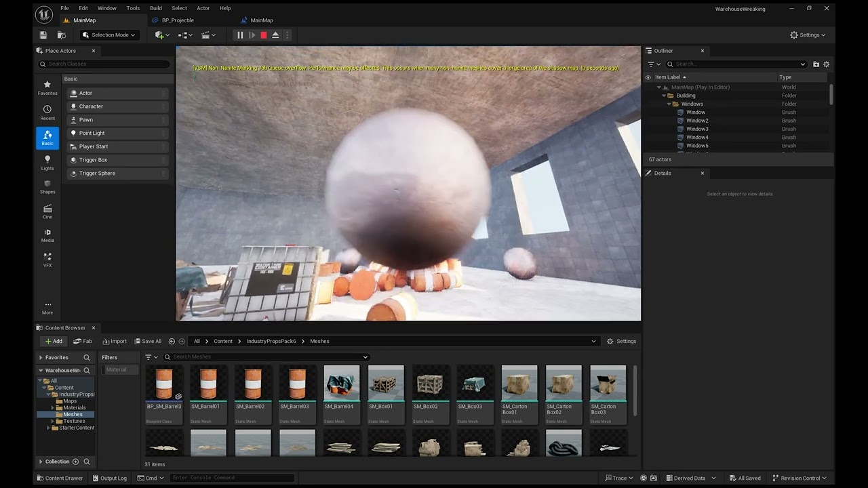Create new folder in Outliner
Image resolution: width=868 pixels, height=488 pixels.
coord(816,64)
